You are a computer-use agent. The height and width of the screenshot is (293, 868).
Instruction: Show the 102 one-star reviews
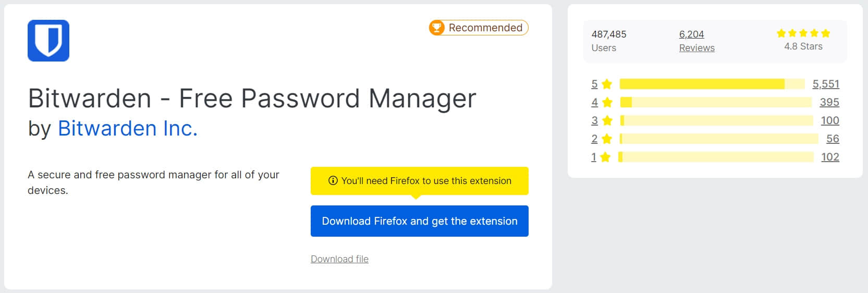830,157
